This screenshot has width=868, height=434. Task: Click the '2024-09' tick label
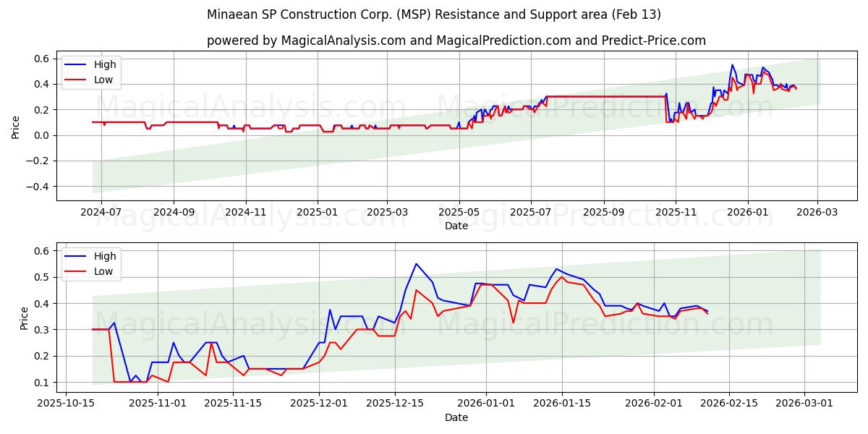click(x=174, y=212)
